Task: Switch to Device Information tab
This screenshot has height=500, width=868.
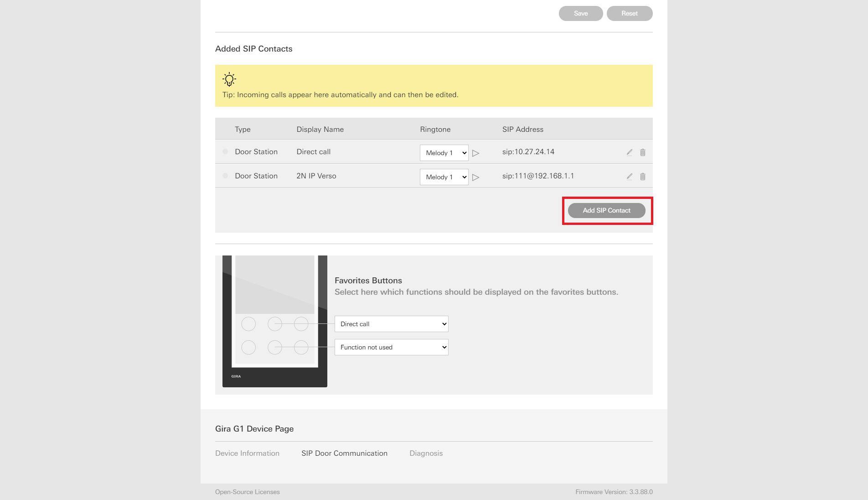Action: click(x=247, y=453)
